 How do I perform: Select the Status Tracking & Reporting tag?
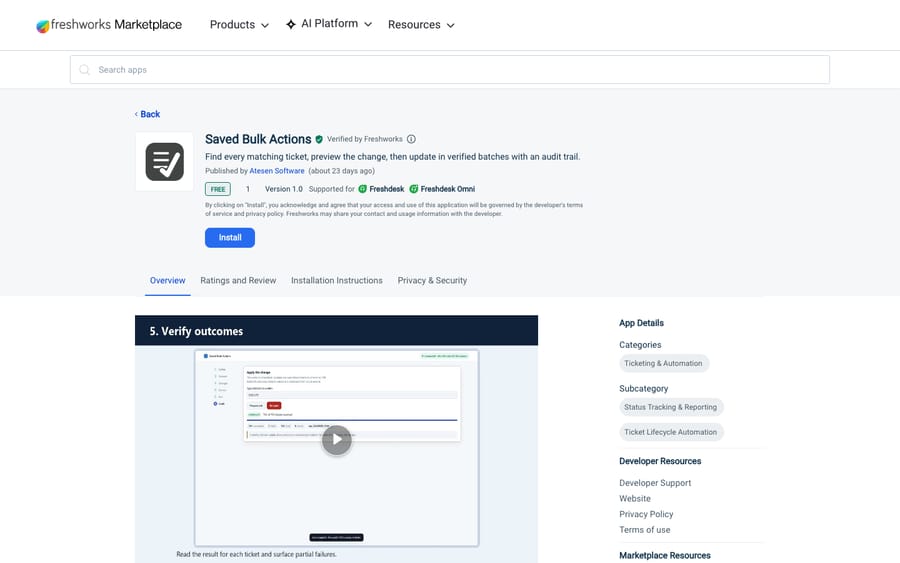[x=670, y=407]
